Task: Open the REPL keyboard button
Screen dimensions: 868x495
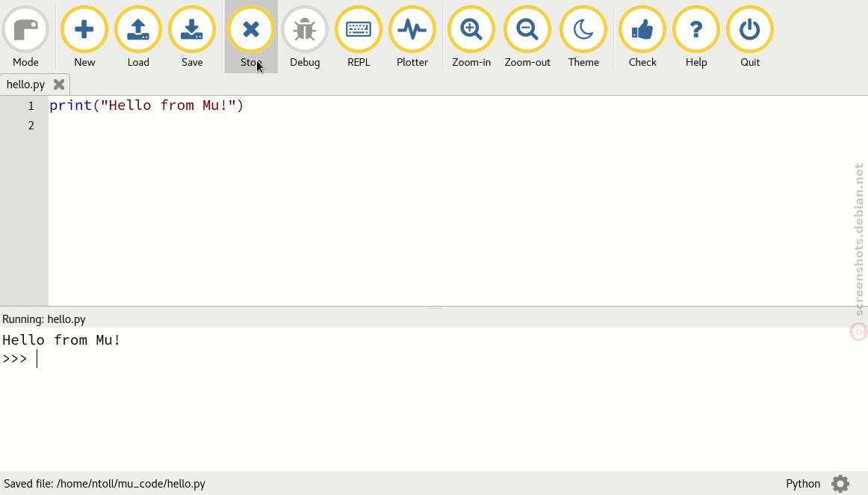Action: [x=358, y=37]
